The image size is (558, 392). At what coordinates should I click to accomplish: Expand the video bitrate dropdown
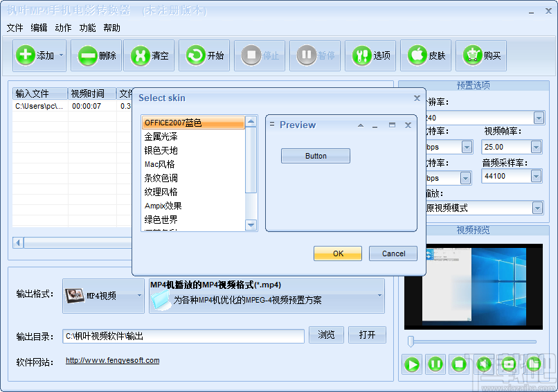467,147
